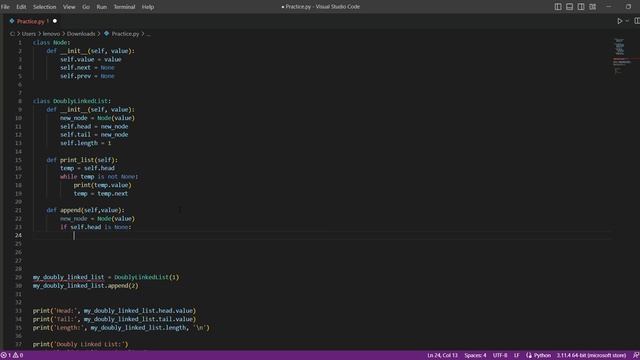
Task: Click the Downloads breadcrumb segment
Action: 81,34
